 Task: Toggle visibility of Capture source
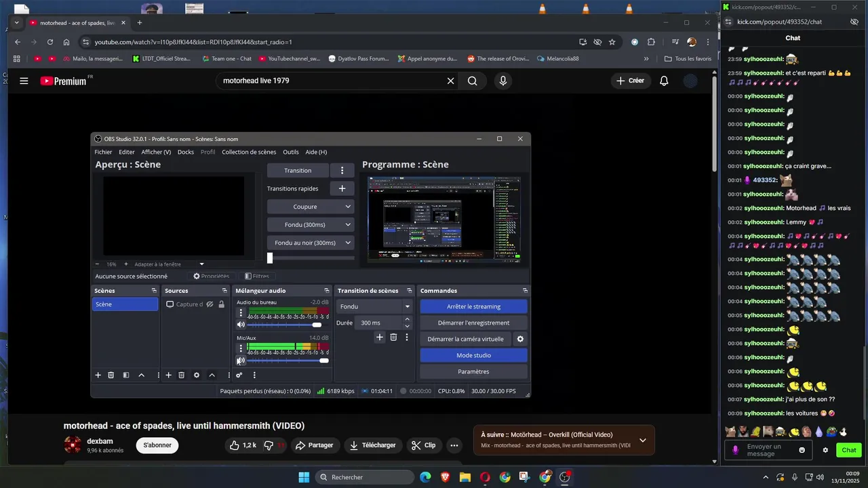pos(210,304)
